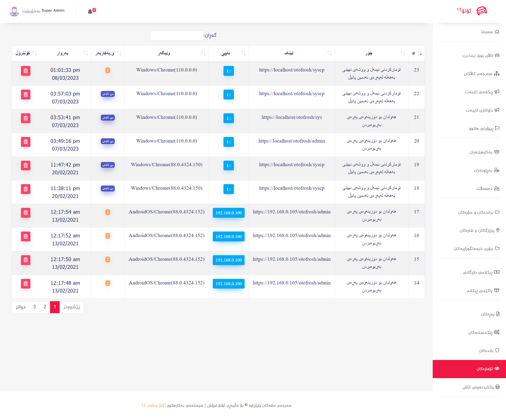
Task: Open the gears settings sidebar item
Action: coord(484,332)
